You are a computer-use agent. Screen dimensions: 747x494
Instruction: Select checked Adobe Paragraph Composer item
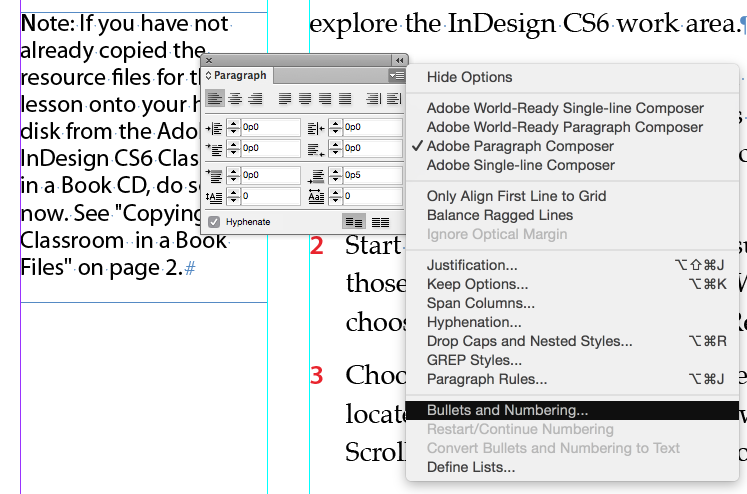pyautogui.click(x=572, y=146)
